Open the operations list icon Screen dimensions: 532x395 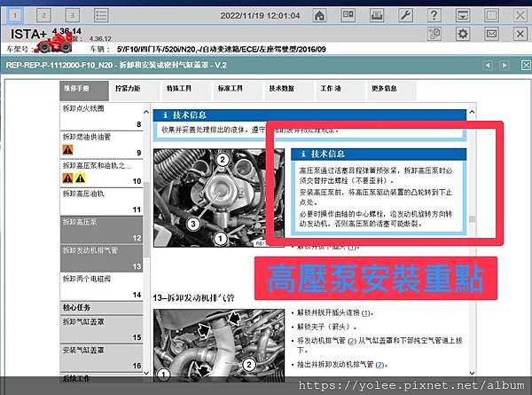pyautogui.click(x=101, y=15)
